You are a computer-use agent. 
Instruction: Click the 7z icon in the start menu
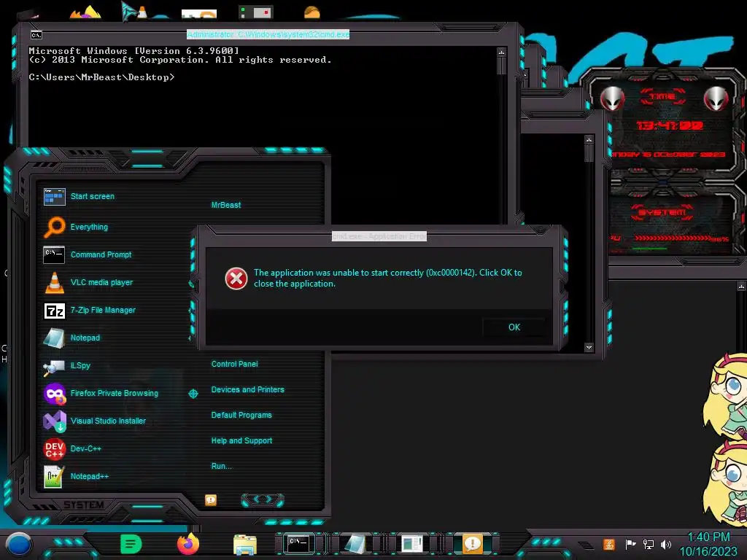[54, 311]
